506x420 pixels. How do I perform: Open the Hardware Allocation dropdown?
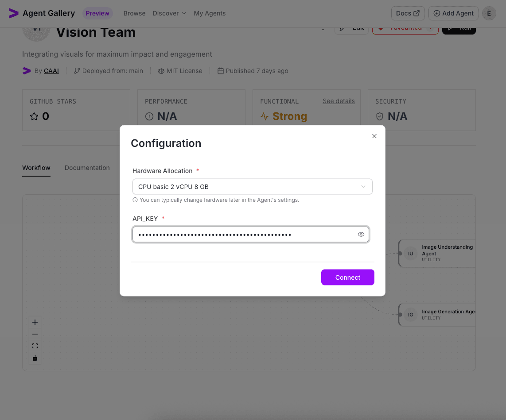[x=253, y=186]
